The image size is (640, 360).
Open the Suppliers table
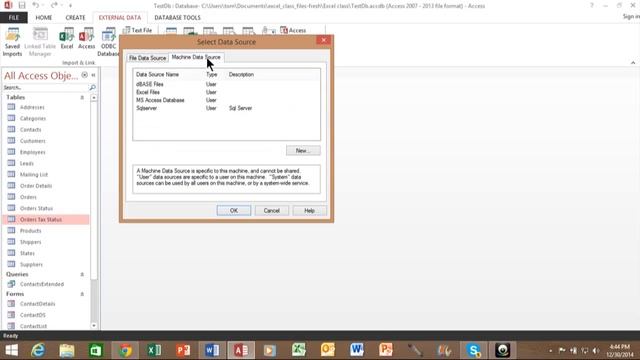pos(31,264)
